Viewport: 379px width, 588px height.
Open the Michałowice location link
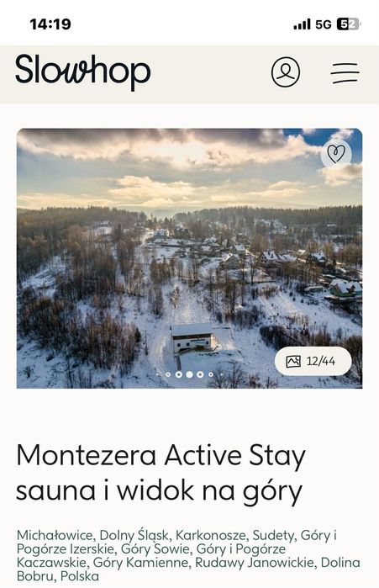55,535
